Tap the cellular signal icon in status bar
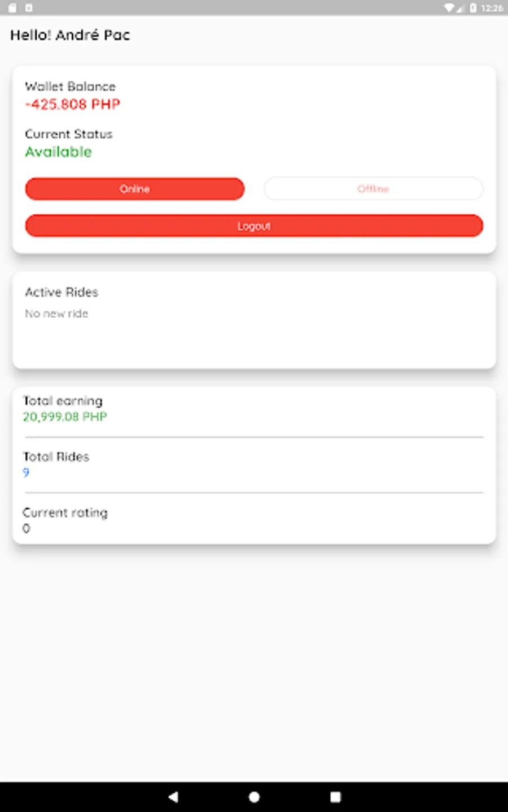 (460, 8)
